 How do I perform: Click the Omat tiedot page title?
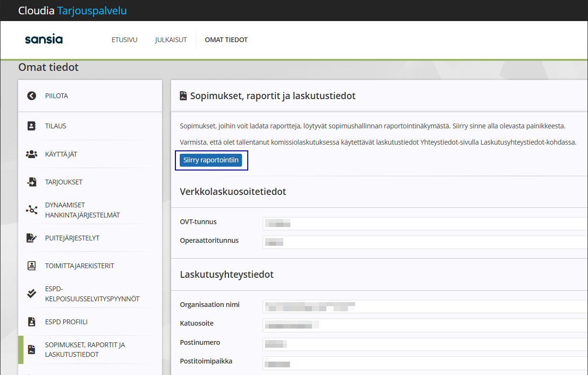pos(48,67)
